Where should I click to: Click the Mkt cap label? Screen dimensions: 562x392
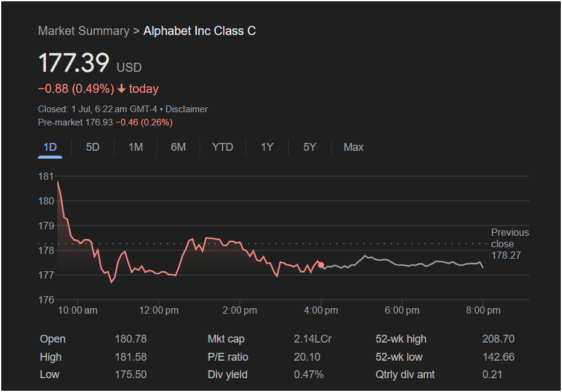point(226,339)
